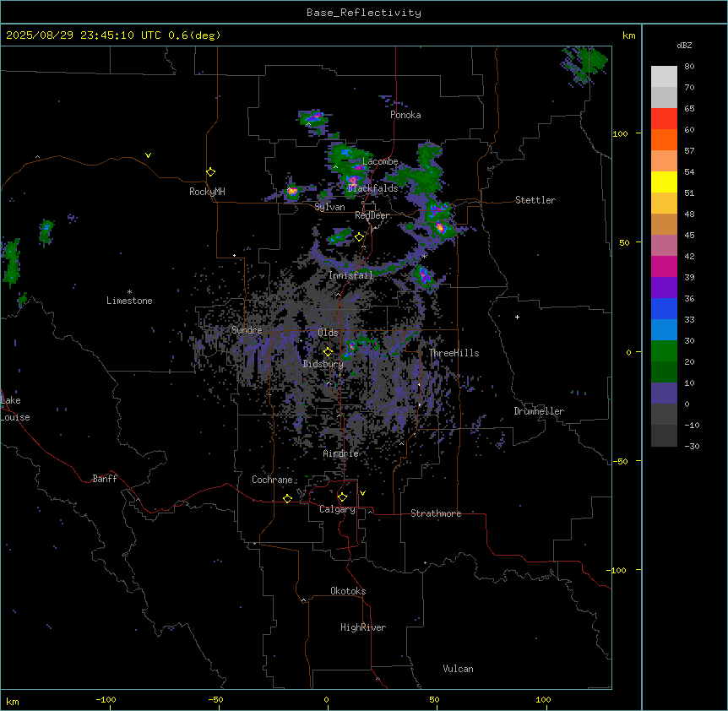Choose the bright green 30 dBZ legend swatch

coord(664,351)
